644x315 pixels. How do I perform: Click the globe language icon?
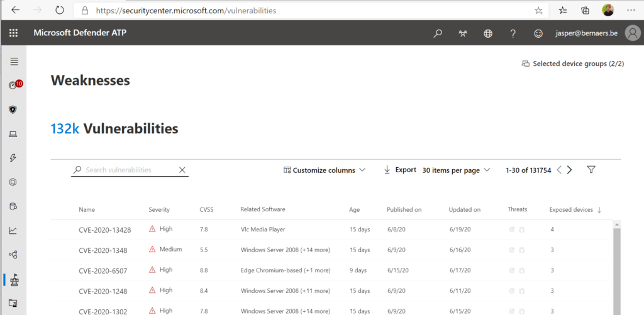pyautogui.click(x=488, y=34)
